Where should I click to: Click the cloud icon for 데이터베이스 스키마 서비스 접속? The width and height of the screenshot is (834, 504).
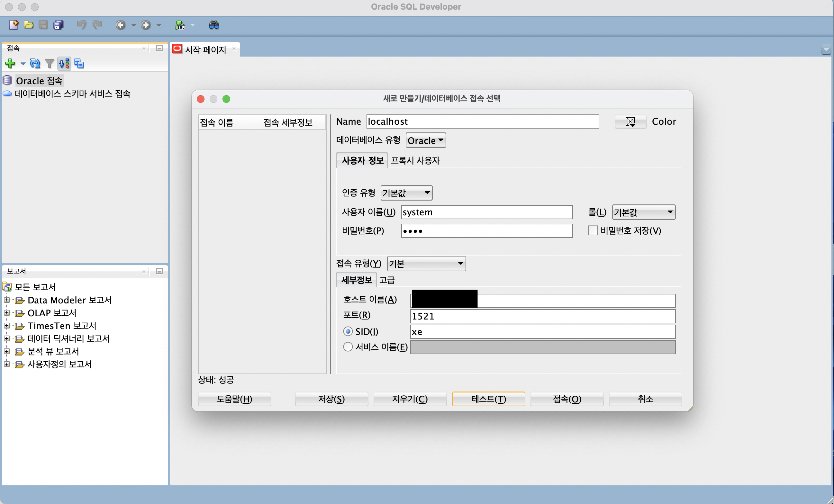[x=7, y=94]
